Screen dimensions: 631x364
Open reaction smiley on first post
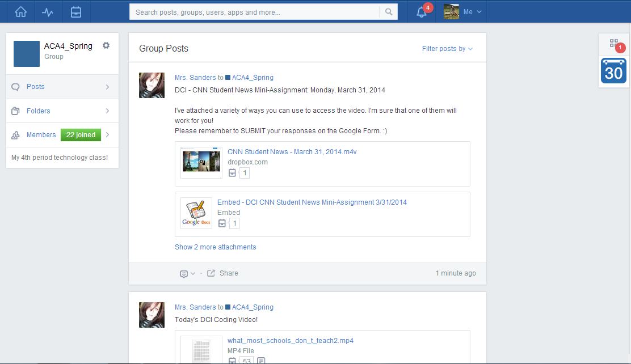(x=183, y=273)
